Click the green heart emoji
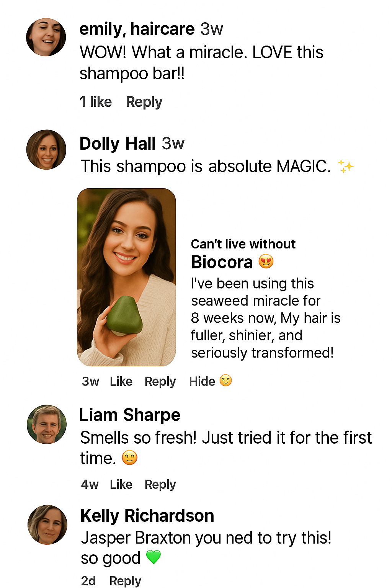 (x=154, y=557)
